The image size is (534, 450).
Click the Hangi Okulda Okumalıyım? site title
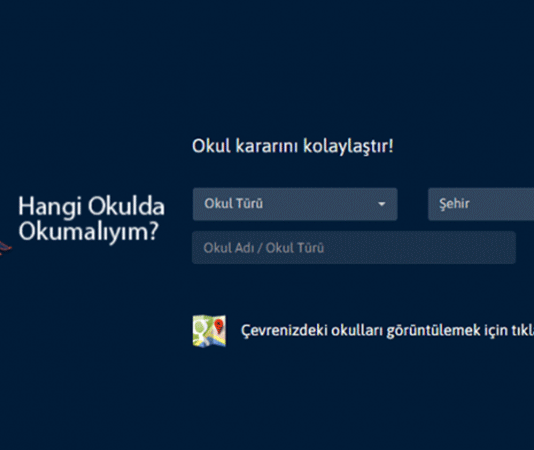tap(91, 219)
